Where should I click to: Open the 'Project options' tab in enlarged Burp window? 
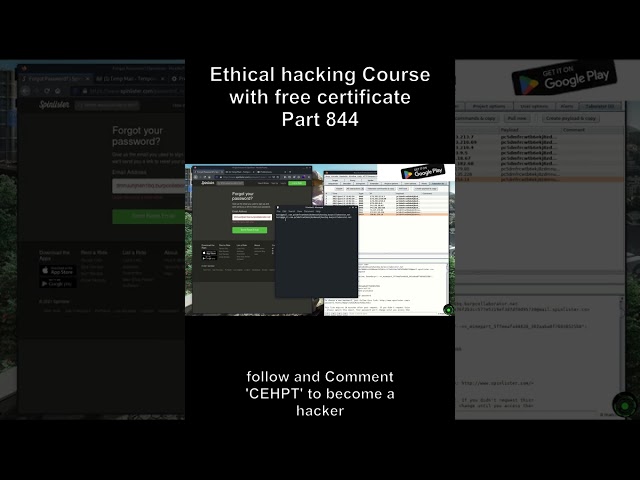(x=489, y=106)
